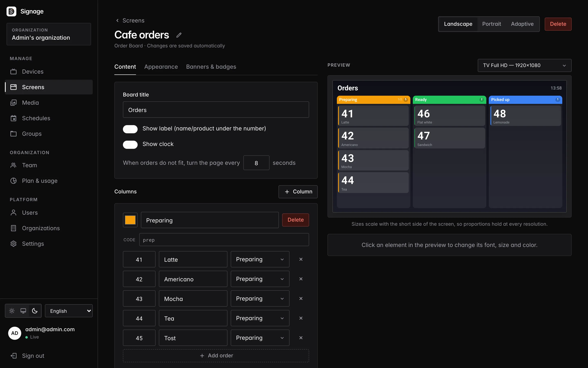Open status dropdown for Mocha order
This screenshot has height=368, width=588.
click(x=260, y=299)
